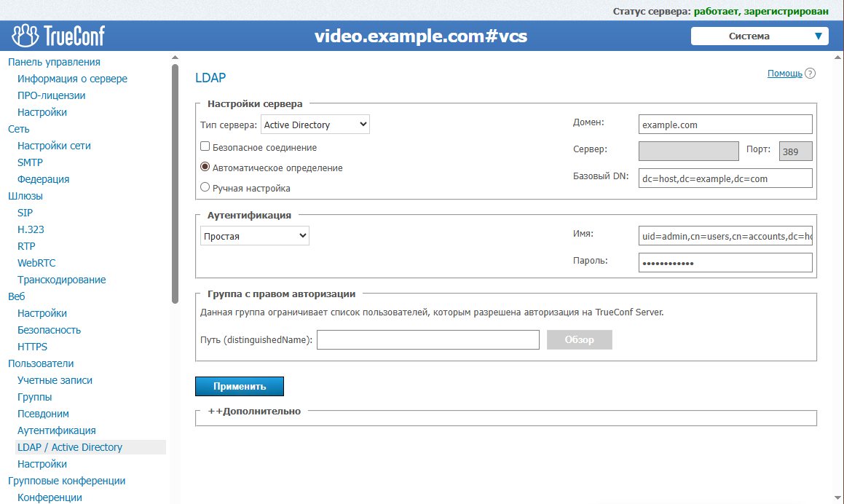This screenshot has height=504, width=844.
Task: Open the Система dropdown in header
Action: coord(759,36)
